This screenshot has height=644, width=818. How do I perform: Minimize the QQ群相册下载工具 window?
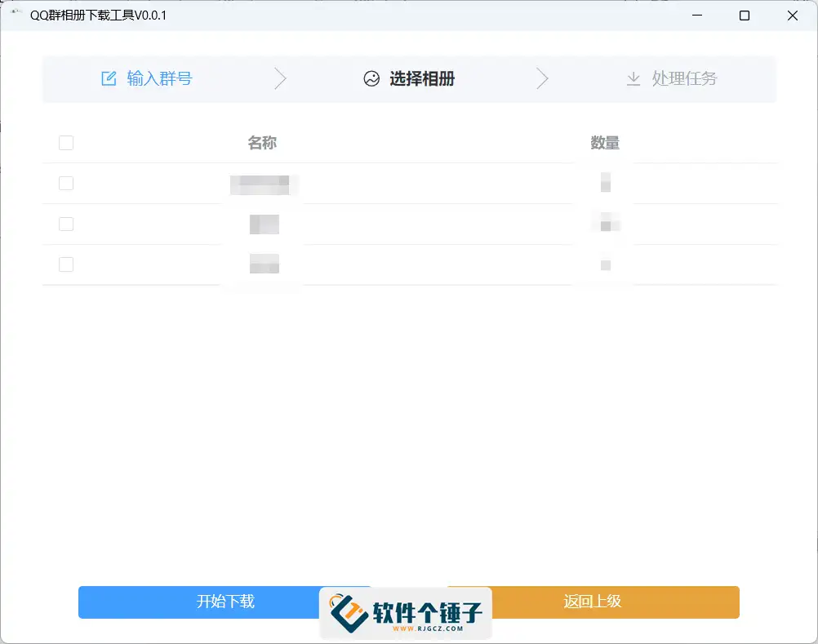(x=697, y=16)
